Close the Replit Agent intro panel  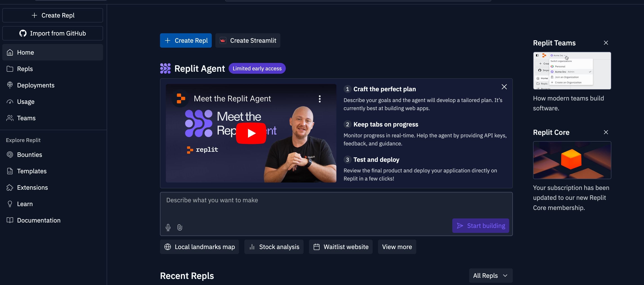tap(504, 87)
